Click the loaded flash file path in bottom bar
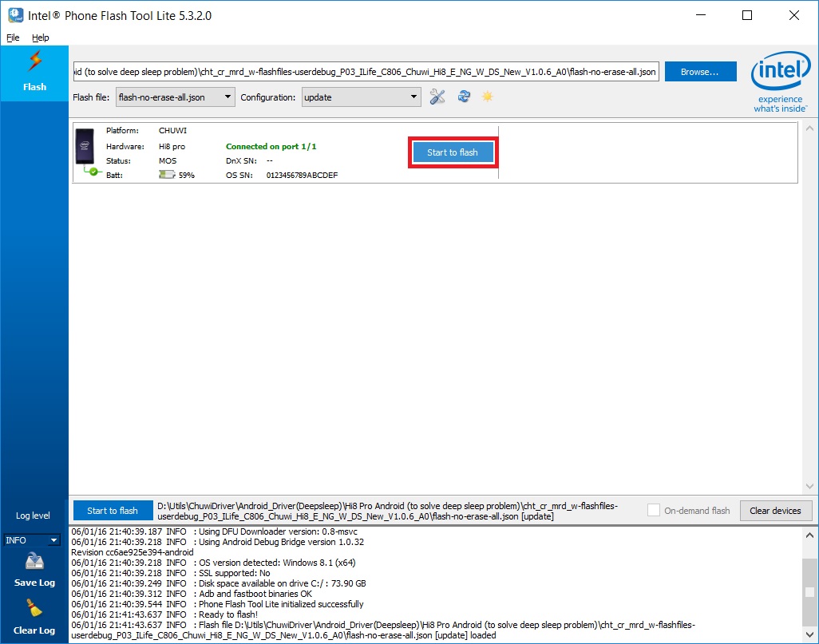The height and width of the screenshot is (644, 819). click(387, 512)
